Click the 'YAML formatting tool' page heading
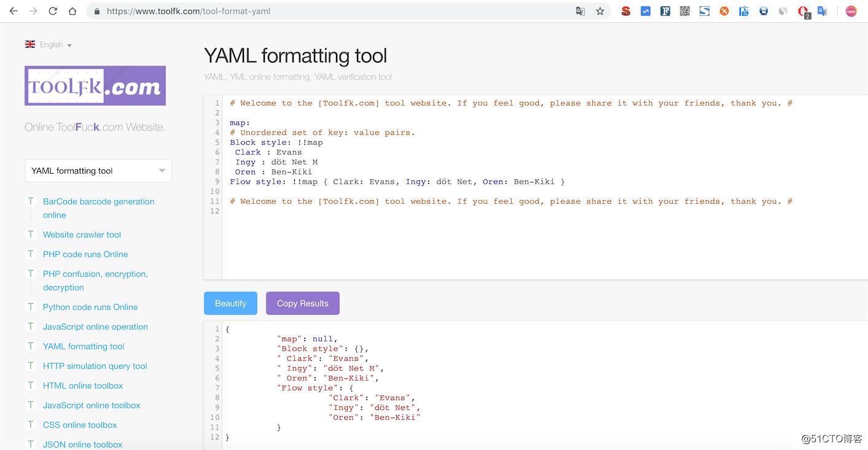The width and height of the screenshot is (868, 450). pos(295,56)
